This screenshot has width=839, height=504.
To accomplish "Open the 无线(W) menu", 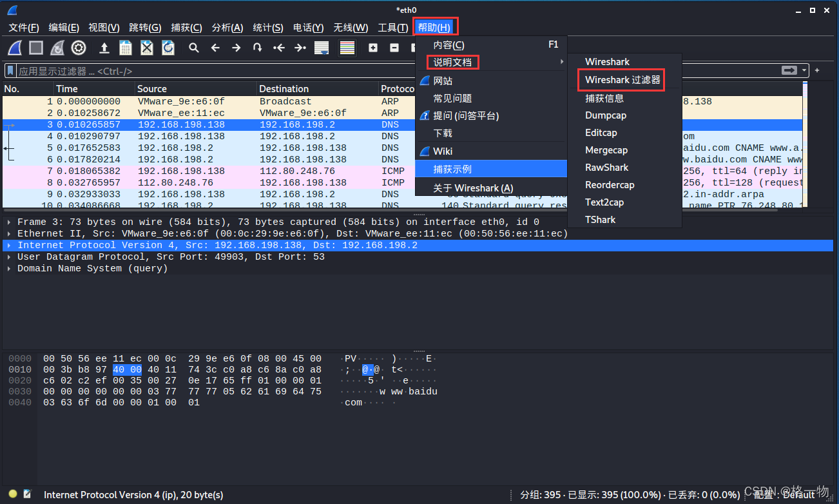I will click(x=351, y=28).
